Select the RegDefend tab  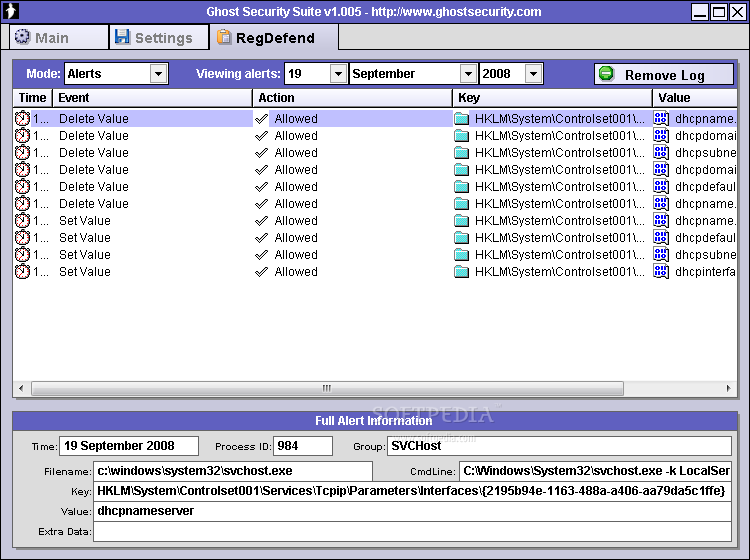click(274, 37)
